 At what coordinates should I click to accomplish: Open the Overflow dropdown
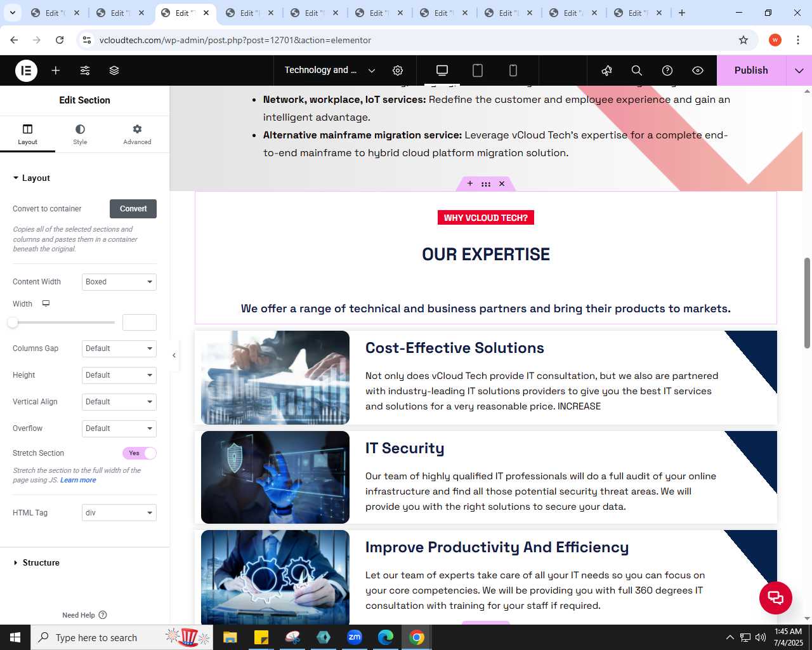[119, 428]
